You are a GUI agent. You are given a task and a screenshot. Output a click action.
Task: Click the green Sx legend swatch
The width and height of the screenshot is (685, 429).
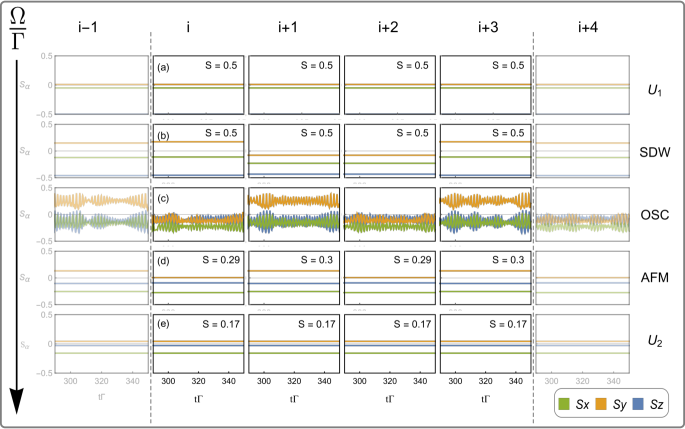[564, 404]
